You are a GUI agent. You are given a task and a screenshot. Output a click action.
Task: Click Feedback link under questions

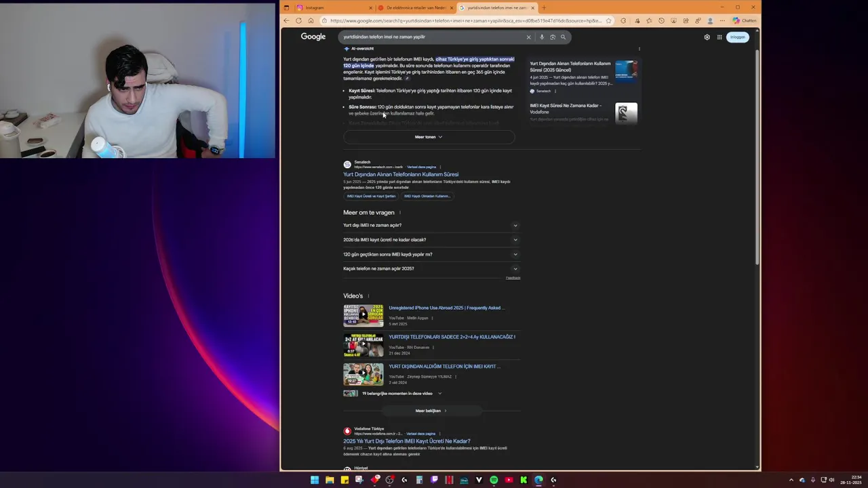[x=513, y=278]
